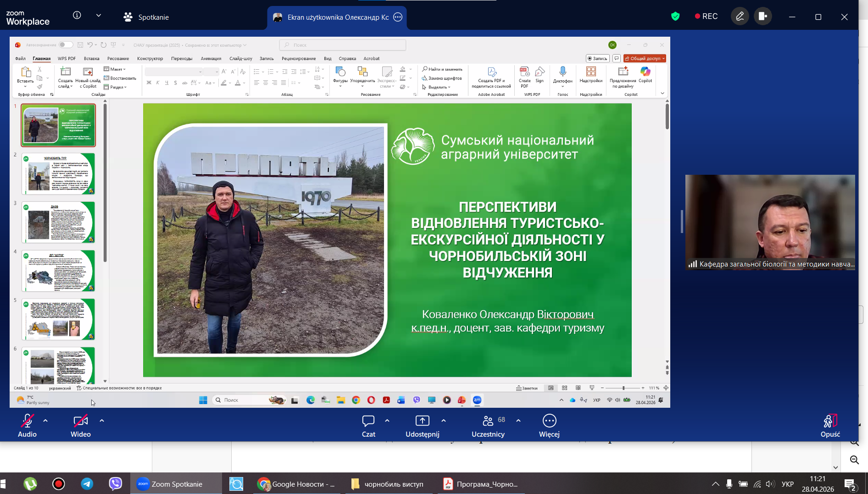868x494 pixels.
Task: Expand audio options arrow next to Audio
Action: (x=45, y=420)
